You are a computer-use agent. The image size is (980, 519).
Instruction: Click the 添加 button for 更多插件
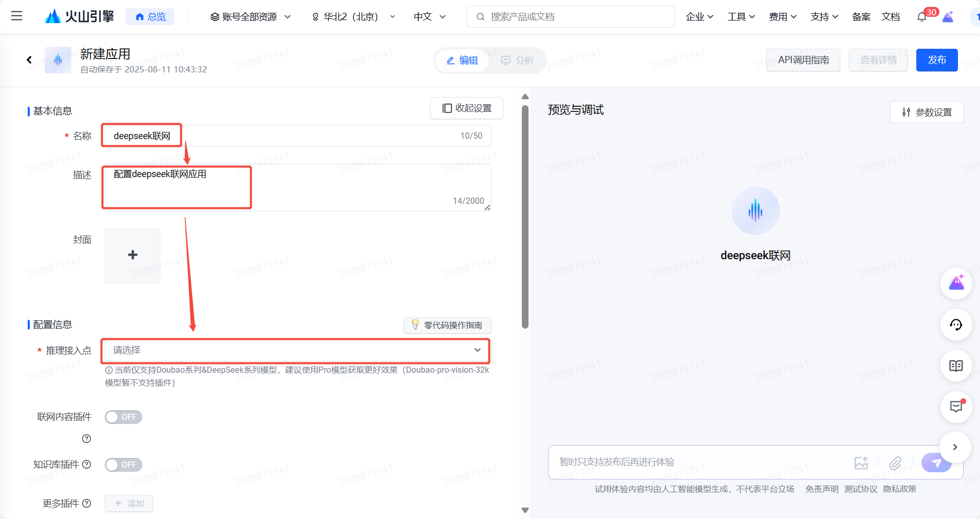[x=129, y=503]
